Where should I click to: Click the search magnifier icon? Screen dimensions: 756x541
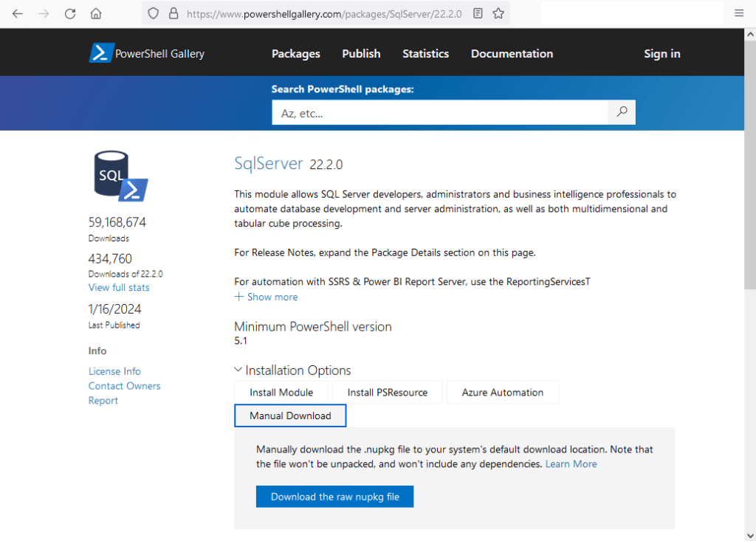click(x=621, y=112)
